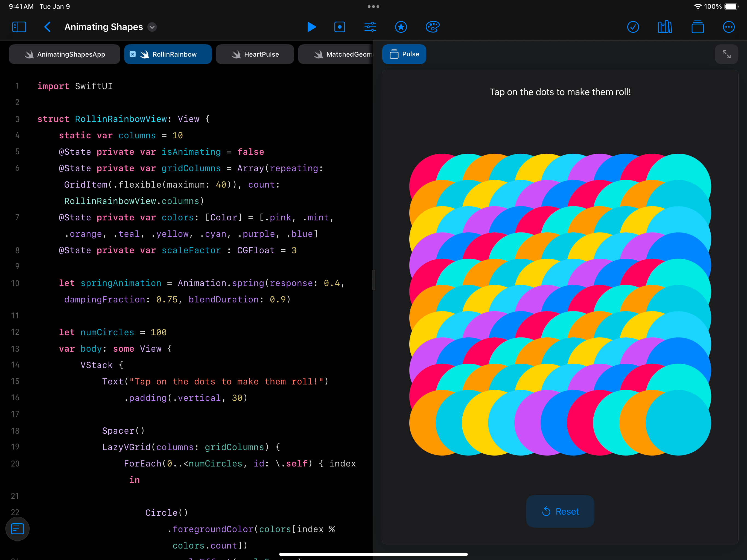Switch to the HeartPulse tab
The height and width of the screenshot is (560, 747).
[x=255, y=54]
